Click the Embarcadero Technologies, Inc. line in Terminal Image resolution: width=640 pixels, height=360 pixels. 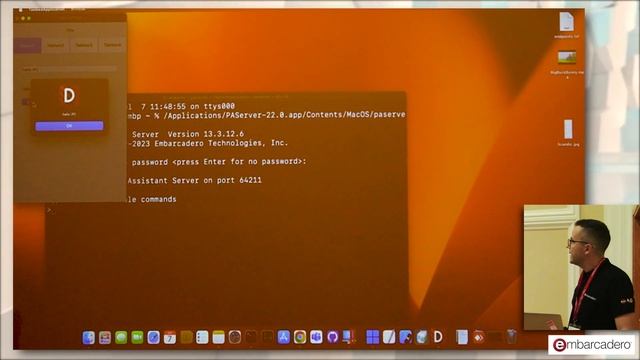click(208, 144)
